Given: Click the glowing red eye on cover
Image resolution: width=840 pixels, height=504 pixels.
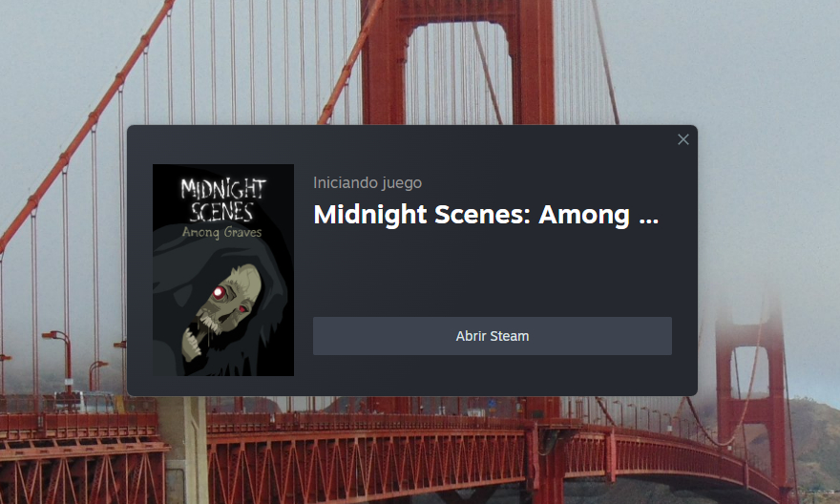Looking at the screenshot, I should 220,292.
